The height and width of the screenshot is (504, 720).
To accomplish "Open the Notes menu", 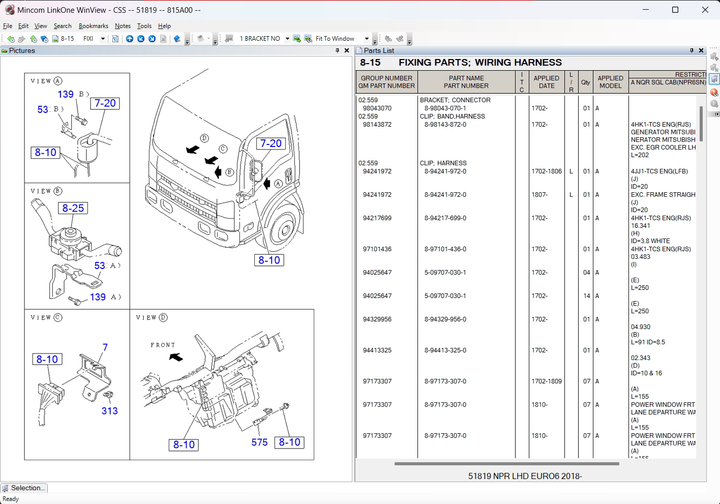I will (x=123, y=26).
